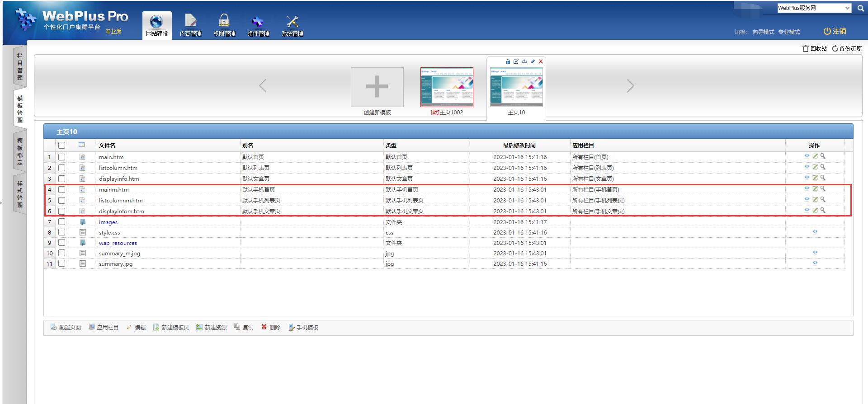Tick the checkbox for displayinfom.htm row
This screenshot has width=868, height=404.
coord(61,211)
